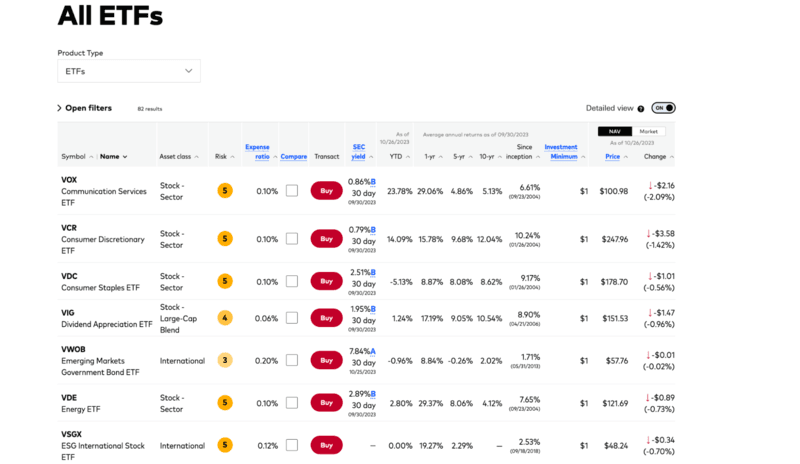Select the 82 results count text
The image size is (800, 464).
(149, 109)
